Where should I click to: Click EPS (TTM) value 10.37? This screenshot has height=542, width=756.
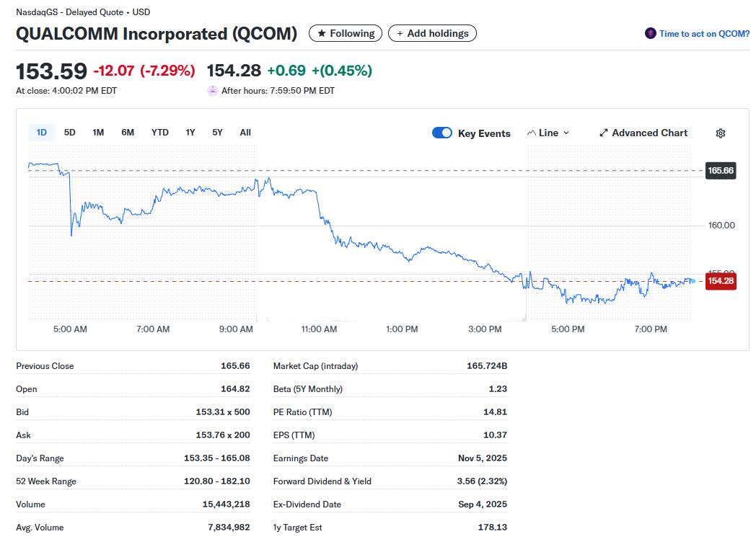tap(495, 435)
